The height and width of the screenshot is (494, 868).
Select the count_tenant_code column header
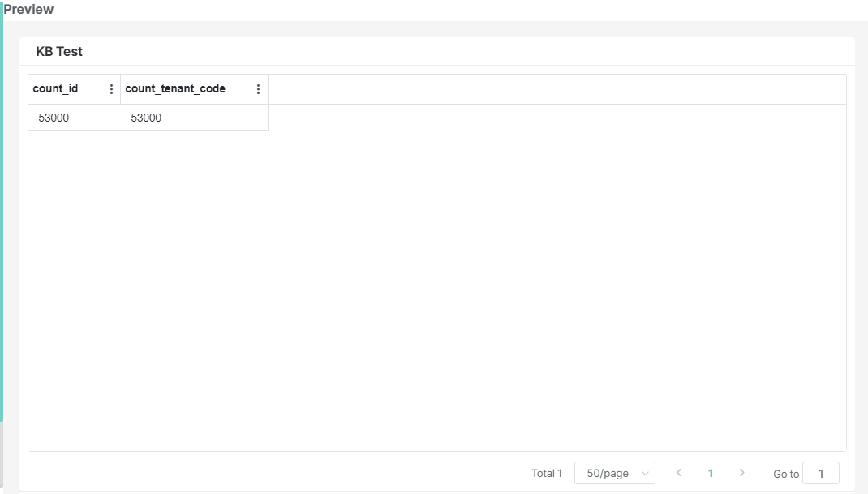click(x=174, y=88)
